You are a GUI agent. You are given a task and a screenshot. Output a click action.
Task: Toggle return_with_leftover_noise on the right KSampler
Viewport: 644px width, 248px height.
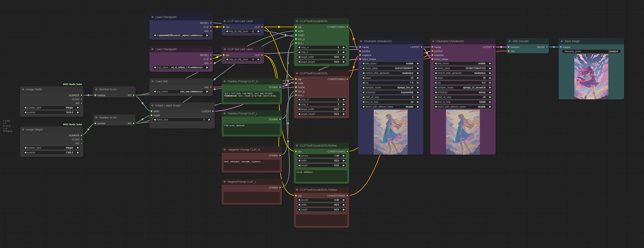point(462,107)
